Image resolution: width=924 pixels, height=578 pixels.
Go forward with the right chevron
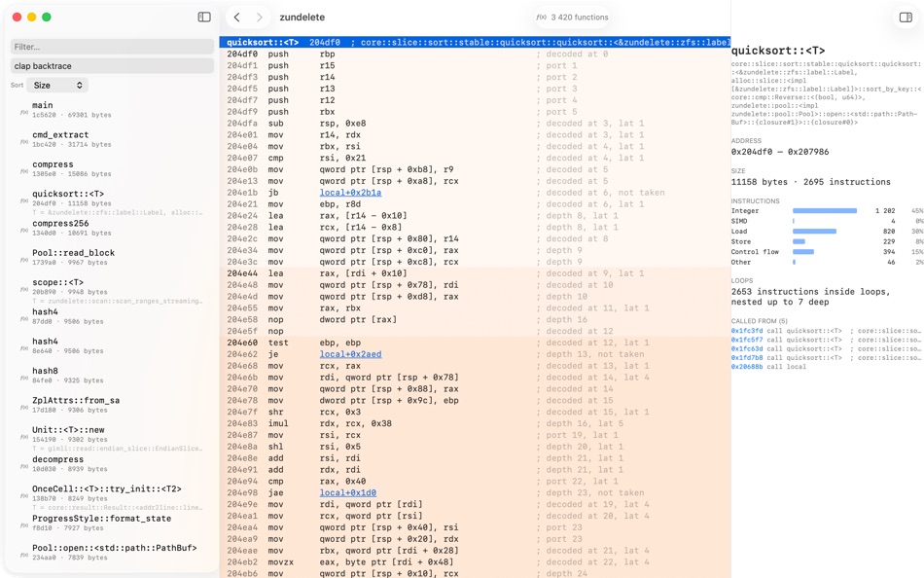(260, 18)
